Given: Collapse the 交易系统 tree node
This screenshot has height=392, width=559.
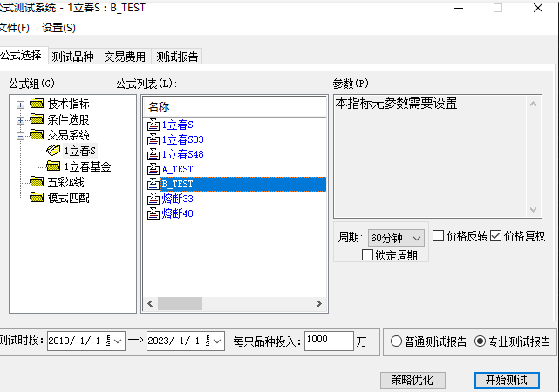Looking at the screenshot, I should click(x=20, y=136).
